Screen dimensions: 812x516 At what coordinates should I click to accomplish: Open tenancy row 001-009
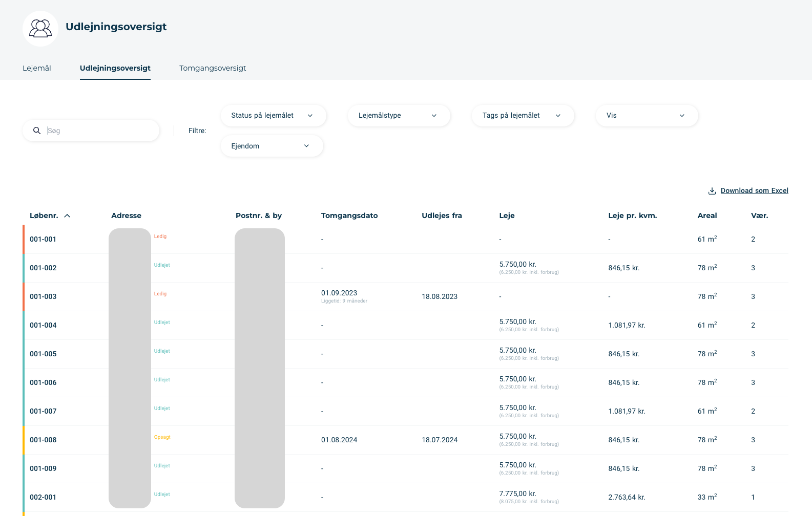(x=405, y=468)
